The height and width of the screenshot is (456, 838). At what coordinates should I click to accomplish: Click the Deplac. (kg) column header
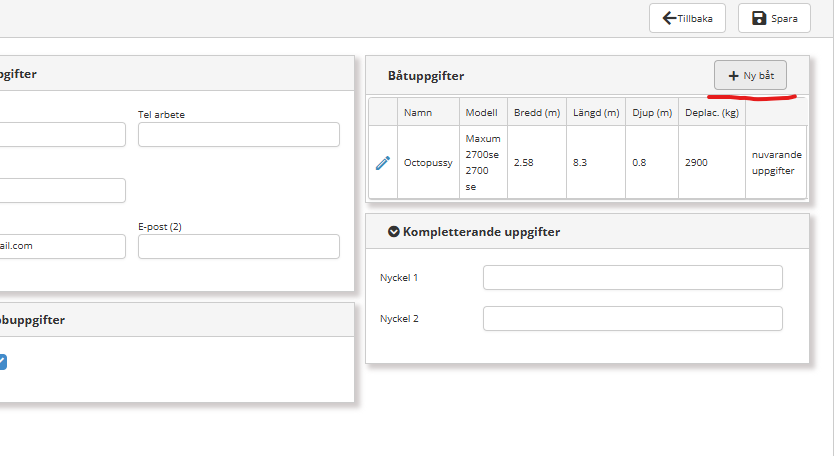711,112
